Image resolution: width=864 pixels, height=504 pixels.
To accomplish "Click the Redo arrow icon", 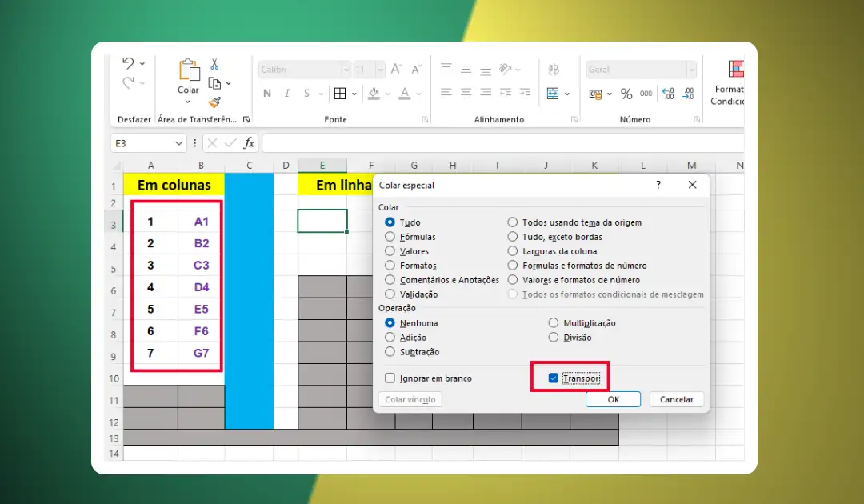I will [x=128, y=83].
